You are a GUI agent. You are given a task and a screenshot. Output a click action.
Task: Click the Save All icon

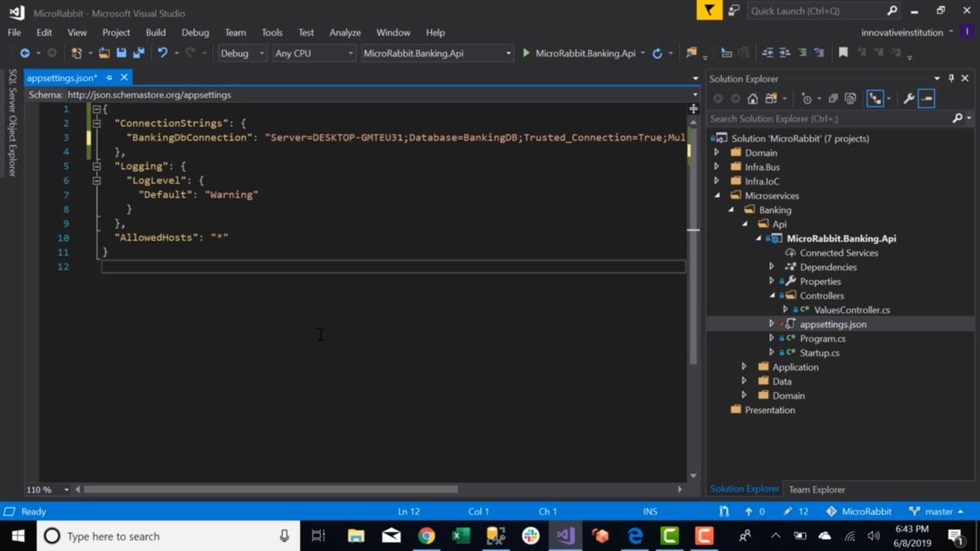pyautogui.click(x=138, y=53)
